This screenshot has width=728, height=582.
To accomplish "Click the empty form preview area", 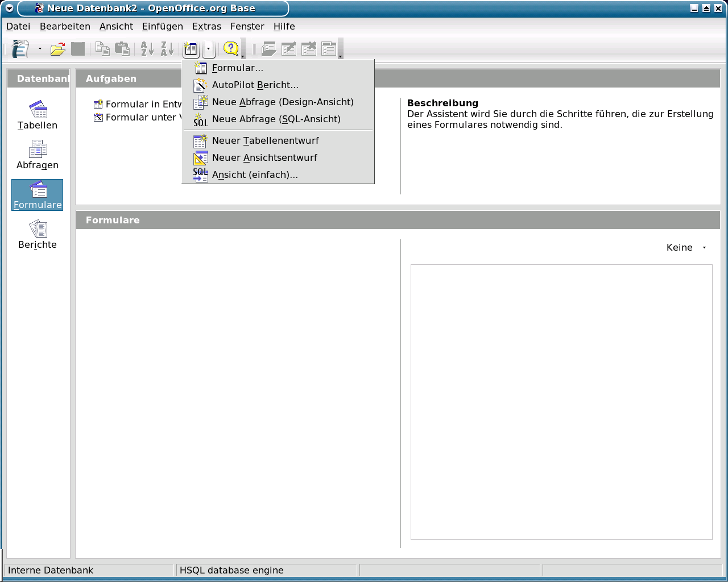I will (x=561, y=402).
